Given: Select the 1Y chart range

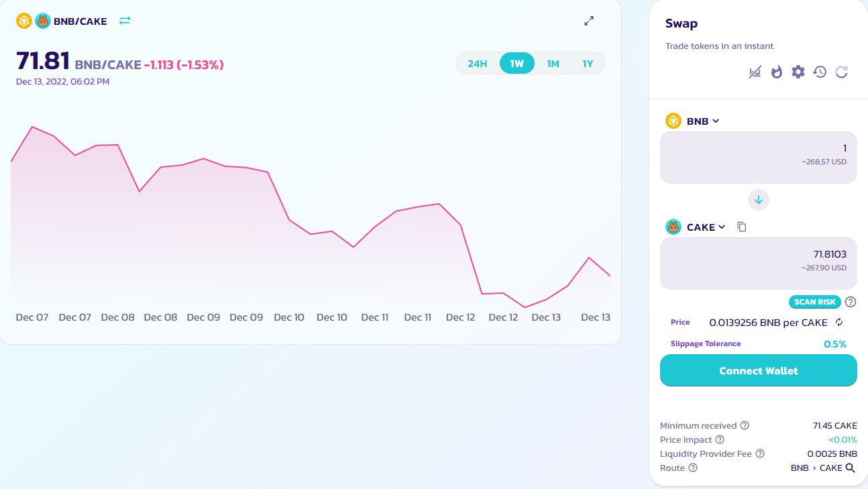Looking at the screenshot, I should point(588,64).
